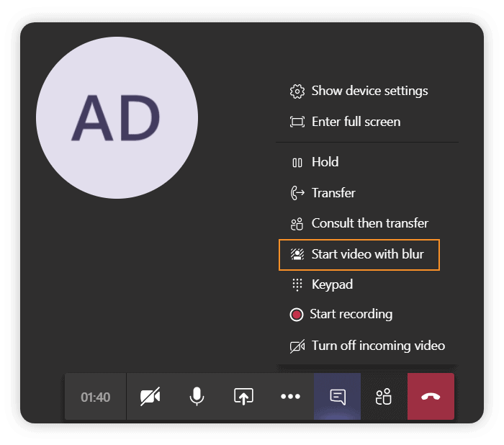Click the Consult then transfer people icon
504x445 pixels.
click(x=297, y=224)
